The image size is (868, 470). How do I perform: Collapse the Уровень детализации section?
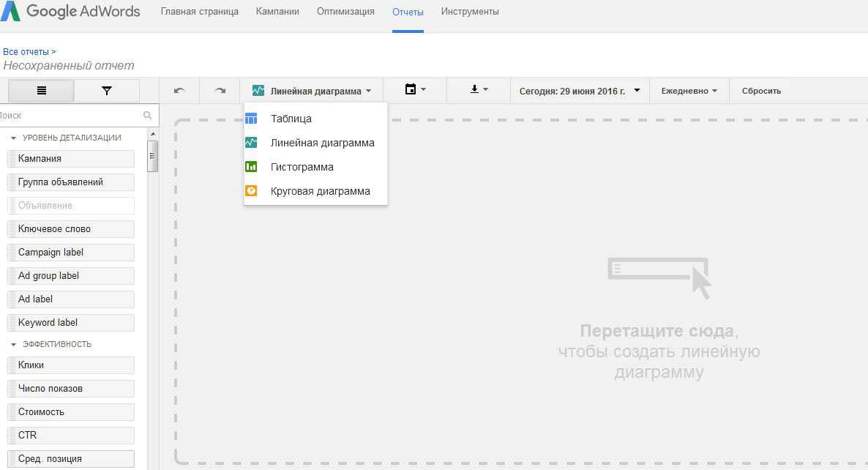click(14, 138)
